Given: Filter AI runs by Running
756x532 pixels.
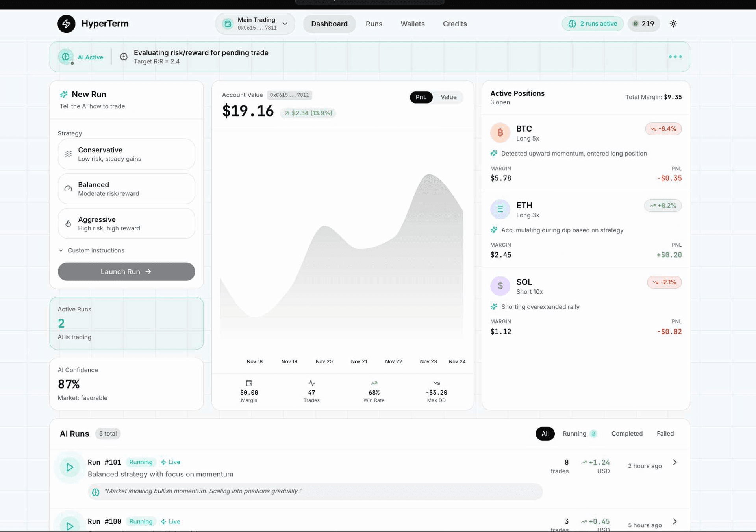Looking at the screenshot, I should (x=580, y=434).
